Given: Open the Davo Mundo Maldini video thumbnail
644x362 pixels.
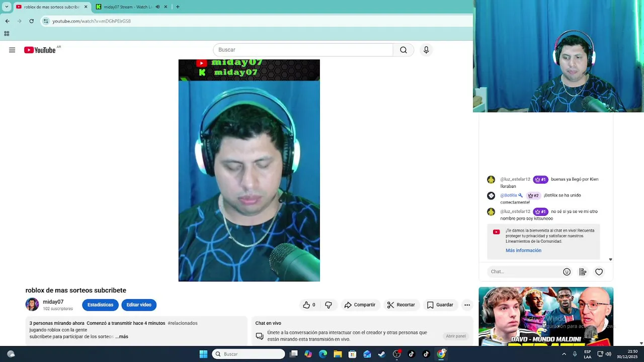Looking at the screenshot, I should 546,316.
